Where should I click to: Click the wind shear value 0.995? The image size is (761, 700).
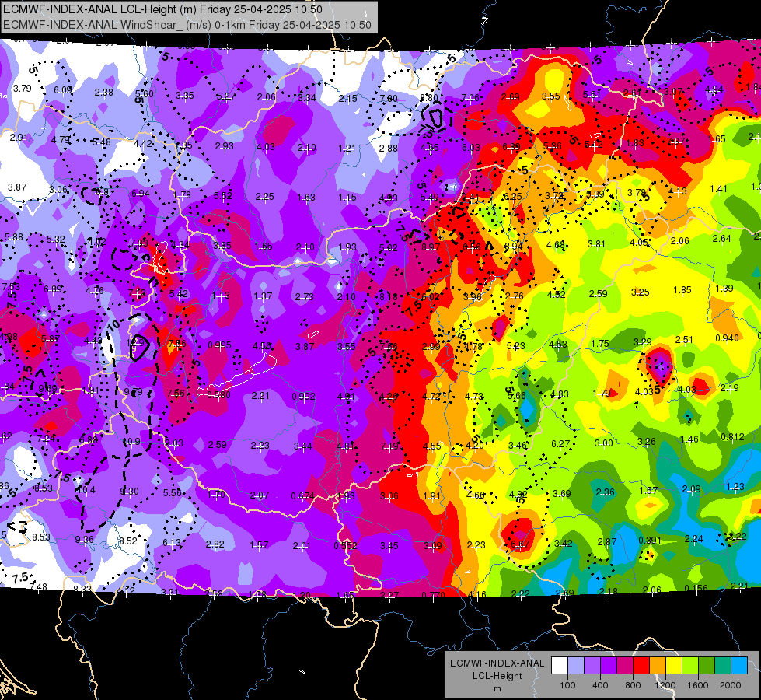point(220,345)
